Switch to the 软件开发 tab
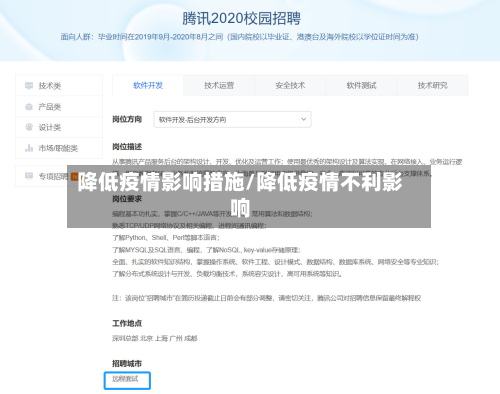 (x=148, y=85)
